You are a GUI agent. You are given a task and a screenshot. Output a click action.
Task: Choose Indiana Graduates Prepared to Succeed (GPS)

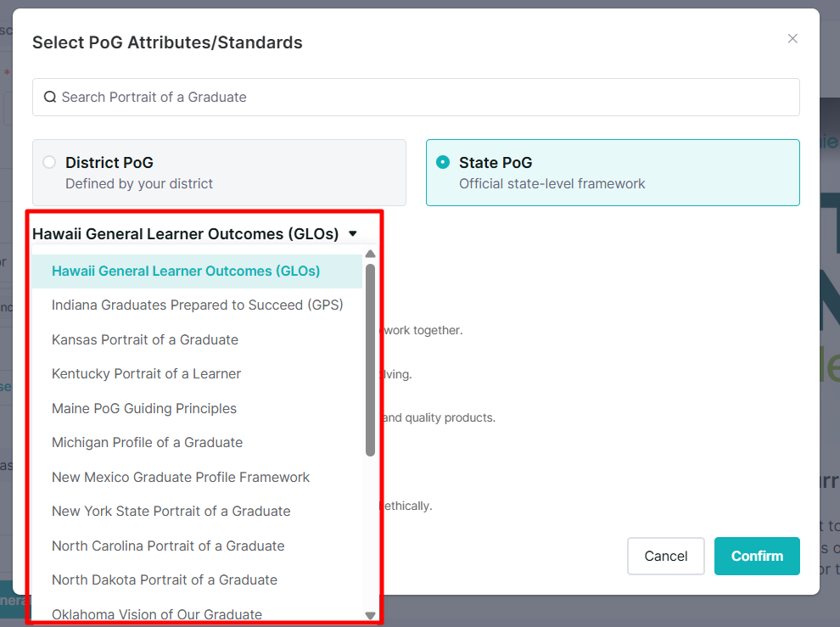[x=197, y=305]
